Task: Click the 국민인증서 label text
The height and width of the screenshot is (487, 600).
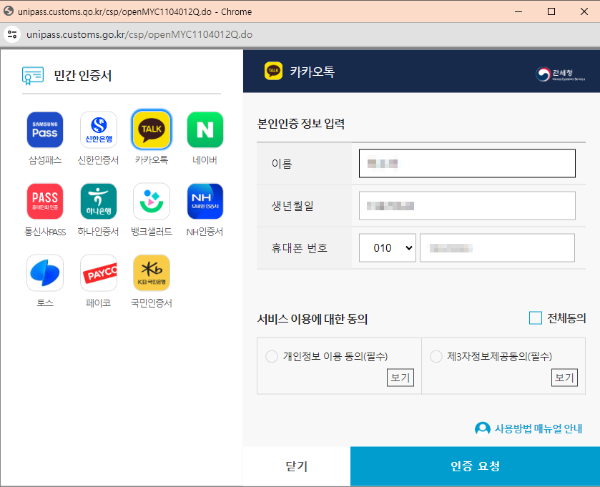Action: point(152,303)
